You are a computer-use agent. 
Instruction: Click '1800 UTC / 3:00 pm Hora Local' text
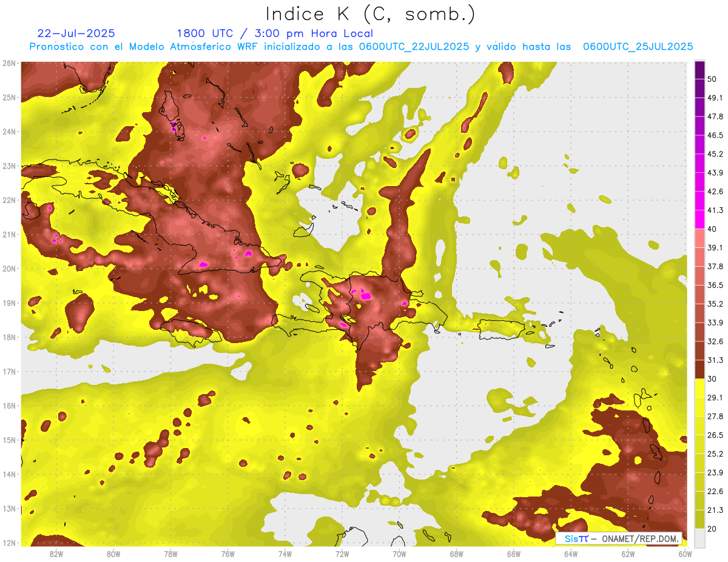tap(275, 33)
